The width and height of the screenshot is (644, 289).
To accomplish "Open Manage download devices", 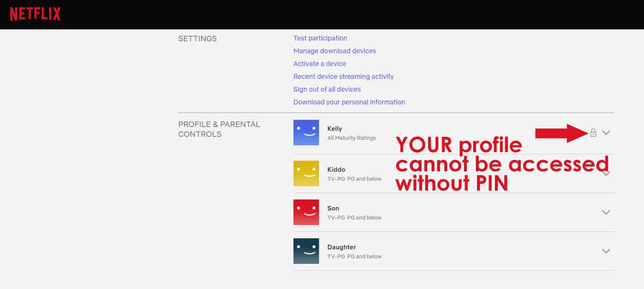I will 334,51.
